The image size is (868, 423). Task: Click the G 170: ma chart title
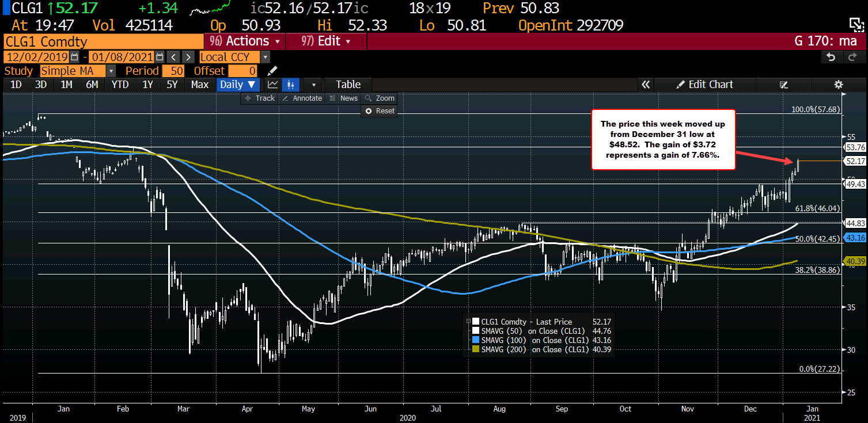(825, 41)
